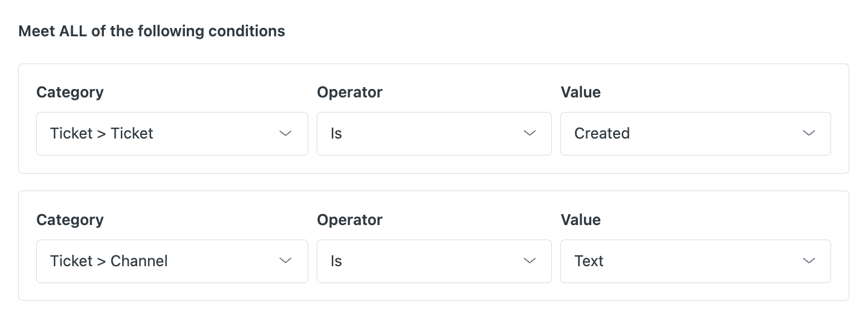Click Operator label in second condition
The height and width of the screenshot is (317, 868).
[x=350, y=220]
